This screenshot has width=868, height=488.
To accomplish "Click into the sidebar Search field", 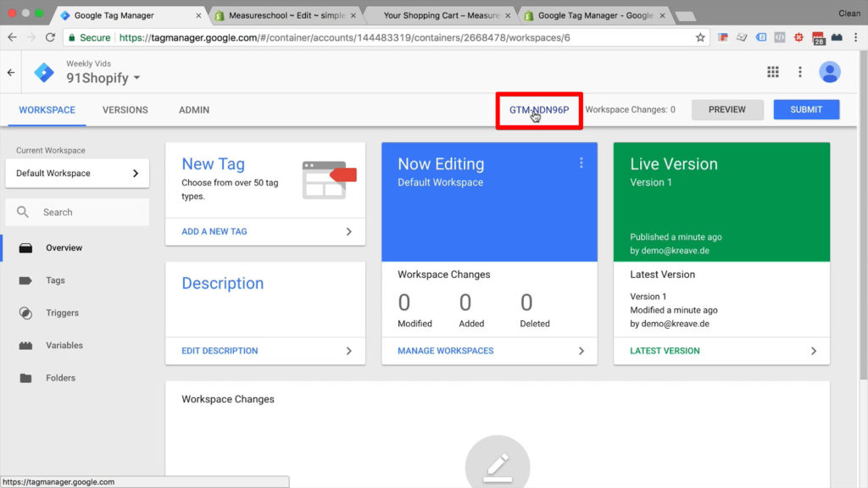I will (77, 212).
